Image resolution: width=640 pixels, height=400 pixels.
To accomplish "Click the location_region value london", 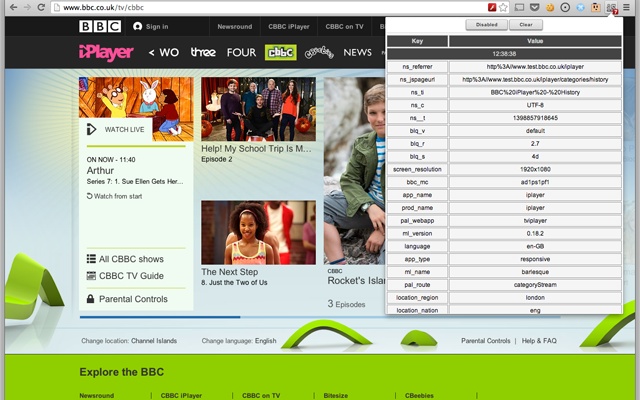I will pyautogui.click(x=535, y=298).
